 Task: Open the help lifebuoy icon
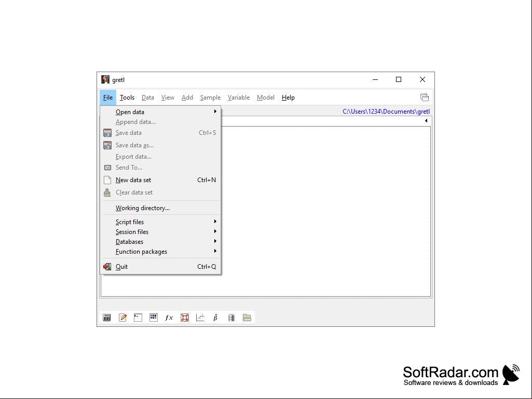[185, 318]
